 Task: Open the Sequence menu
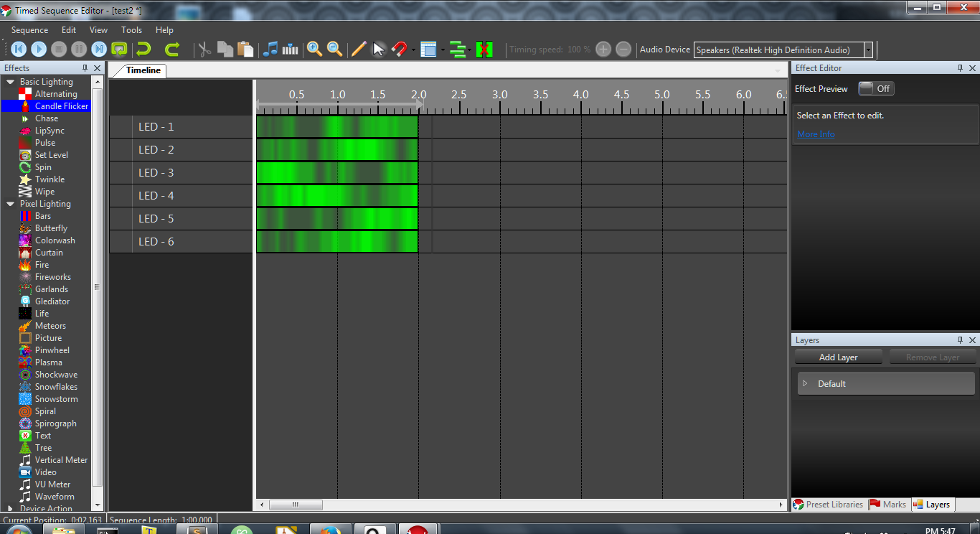click(x=29, y=30)
